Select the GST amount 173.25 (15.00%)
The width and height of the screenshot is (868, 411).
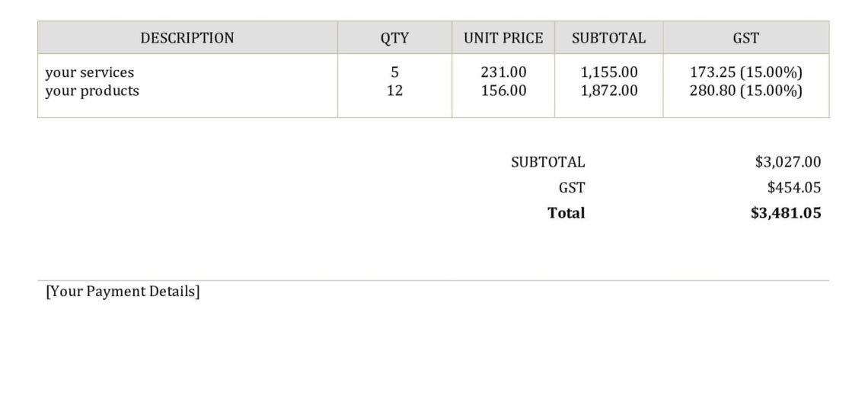[745, 72]
